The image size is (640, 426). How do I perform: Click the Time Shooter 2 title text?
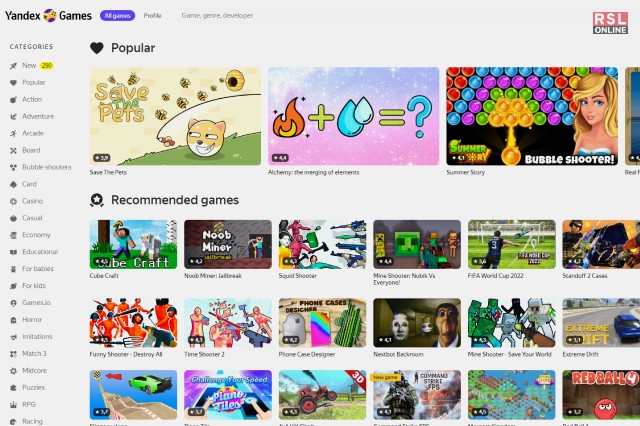[x=204, y=354]
